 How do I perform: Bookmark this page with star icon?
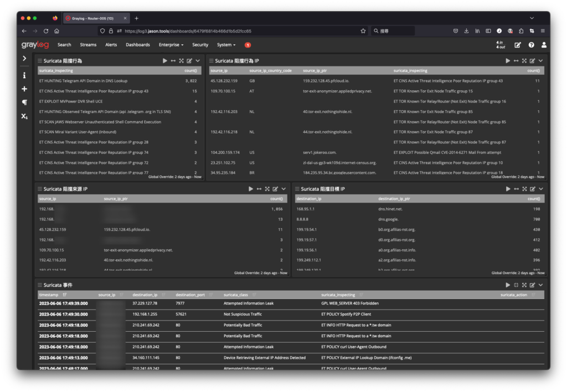click(363, 31)
